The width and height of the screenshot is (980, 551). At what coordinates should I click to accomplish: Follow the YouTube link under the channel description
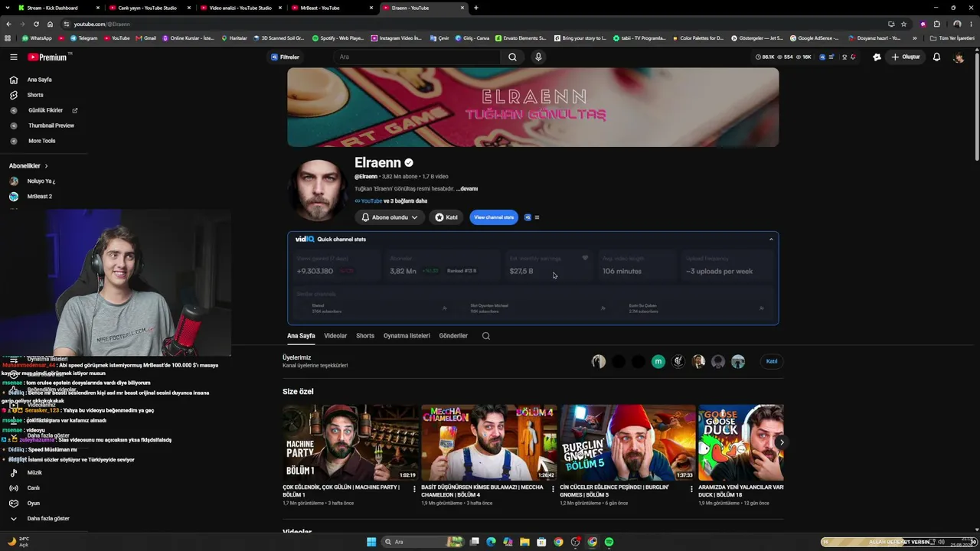pos(371,201)
